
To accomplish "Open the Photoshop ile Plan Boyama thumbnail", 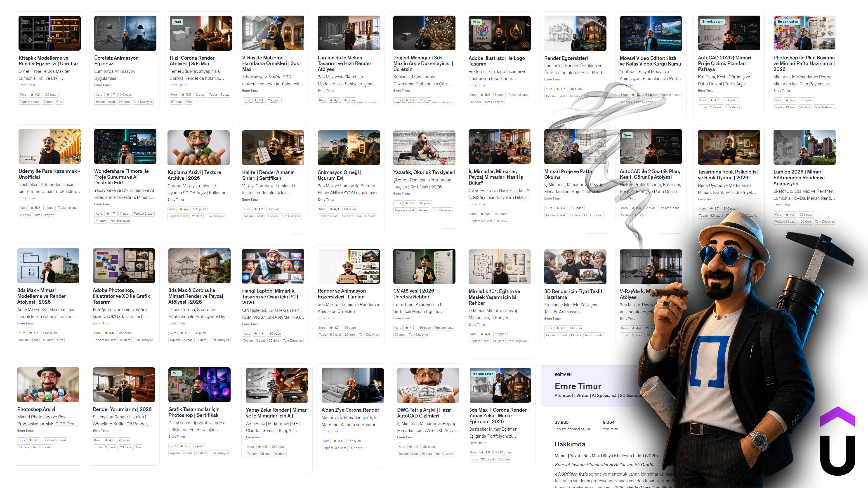I will pos(805,33).
